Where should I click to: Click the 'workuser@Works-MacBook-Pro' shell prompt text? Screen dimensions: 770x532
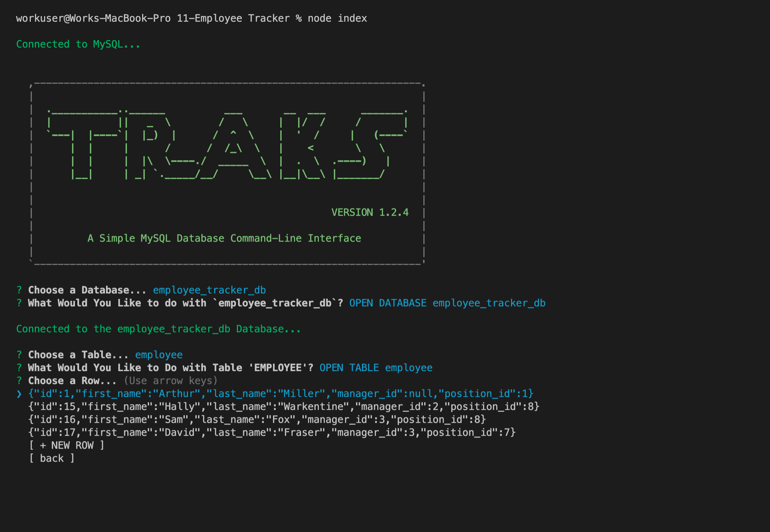(x=93, y=18)
